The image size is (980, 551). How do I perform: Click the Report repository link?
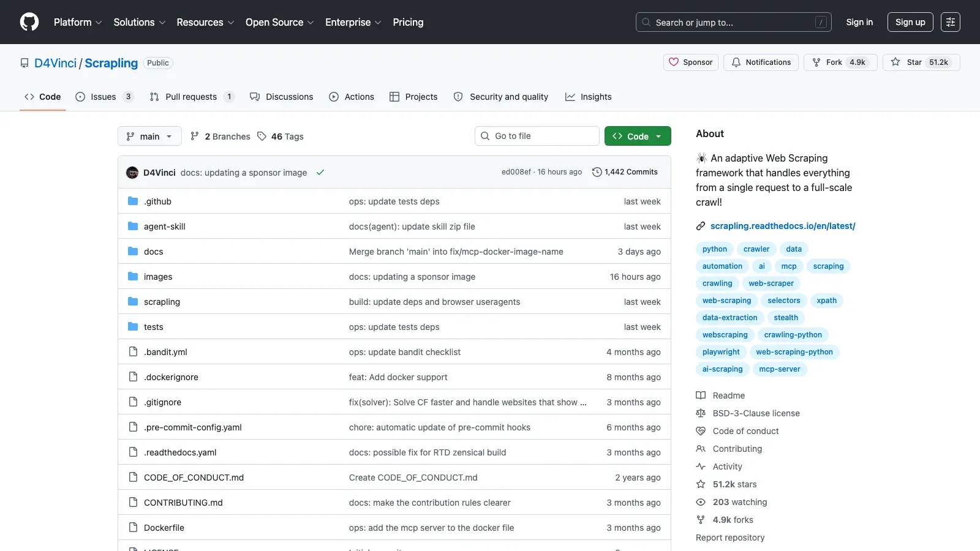730,538
